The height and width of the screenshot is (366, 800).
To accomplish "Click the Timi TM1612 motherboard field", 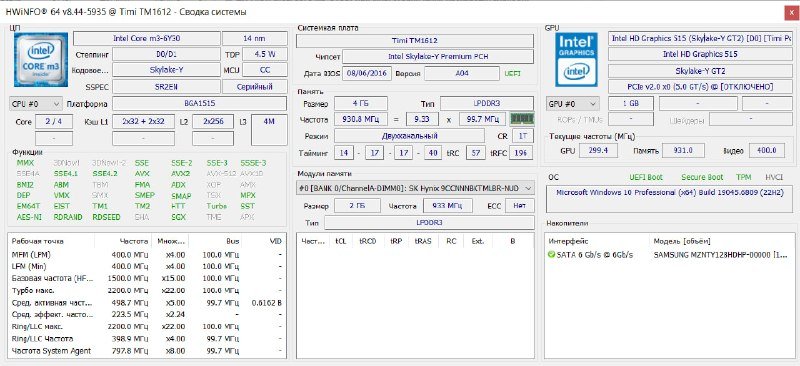I will pyautogui.click(x=415, y=41).
